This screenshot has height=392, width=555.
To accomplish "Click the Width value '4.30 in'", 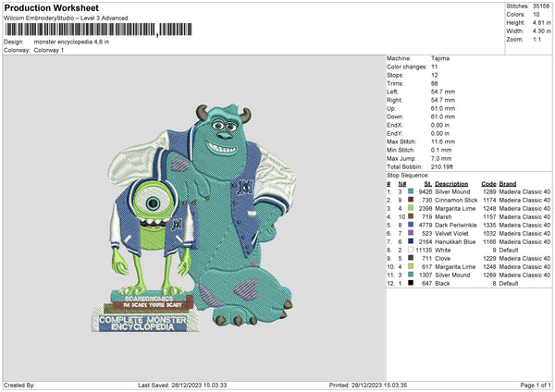I will (541, 31).
